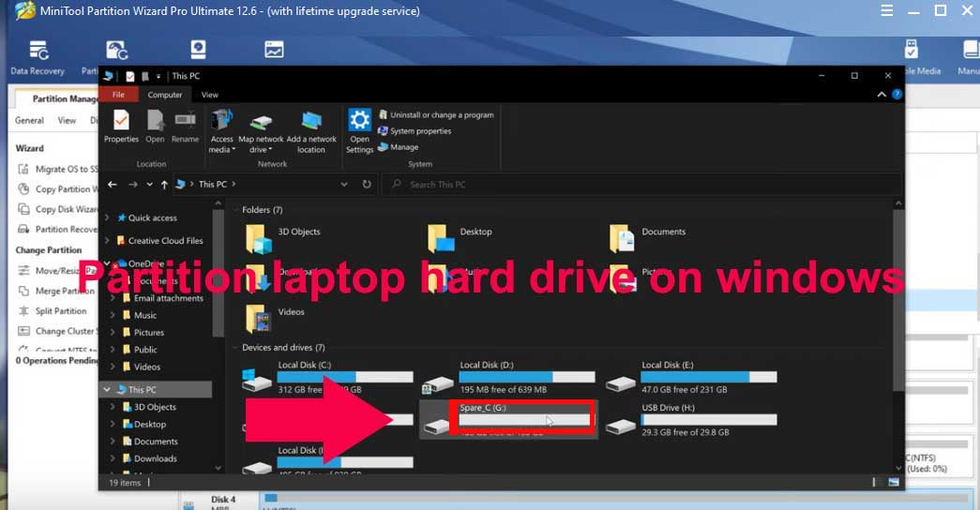Go back with Explorer back arrow
Viewport: 980px width, 510px height.
click(x=113, y=185)
